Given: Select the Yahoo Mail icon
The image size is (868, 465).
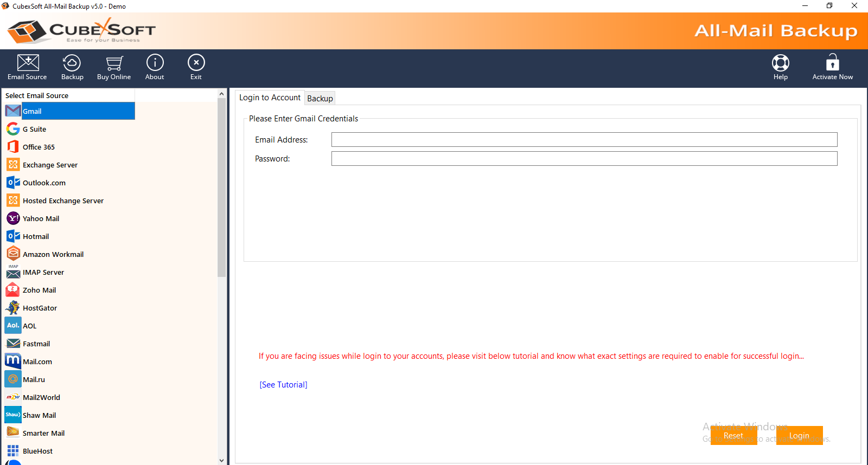Looking at the screenshot, I should pyautogui.click(x=13, y=218).
